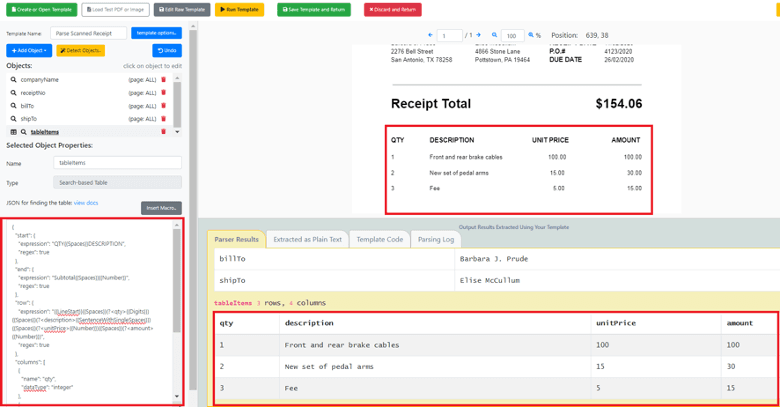Screen dimensions: 780x410
Task: Click the Insert Macro button
Action: [x=161, y=208]
